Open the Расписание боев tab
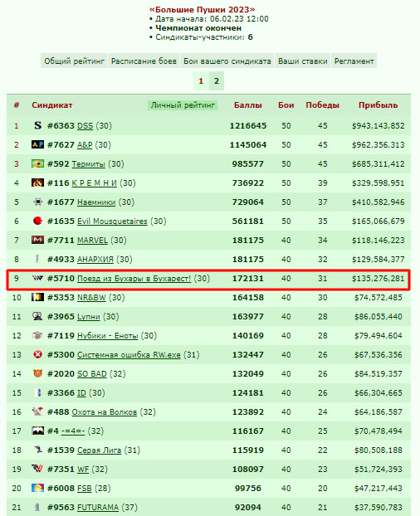Viewport: 420px width, 516px height. [x=144, y=61]
